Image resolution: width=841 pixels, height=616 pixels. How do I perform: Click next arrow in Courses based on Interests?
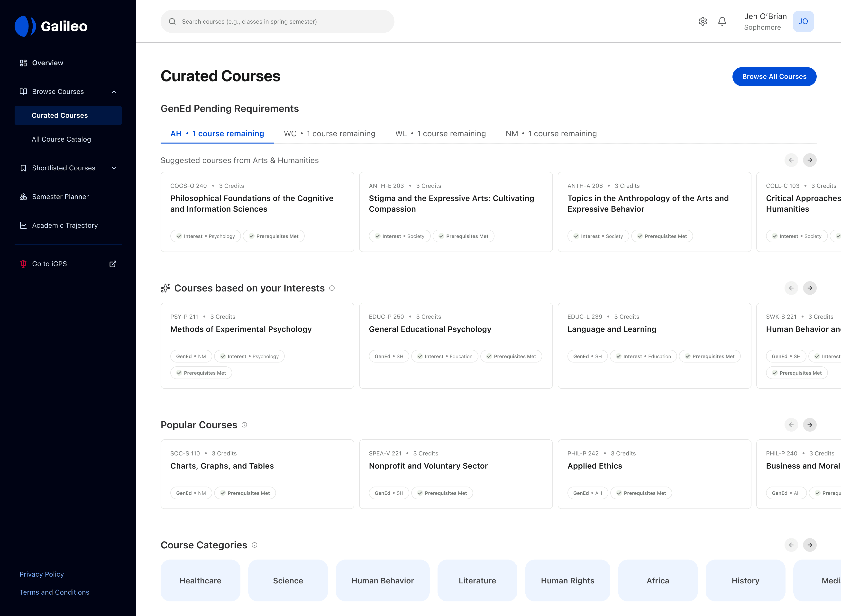(x=810, y=288)
